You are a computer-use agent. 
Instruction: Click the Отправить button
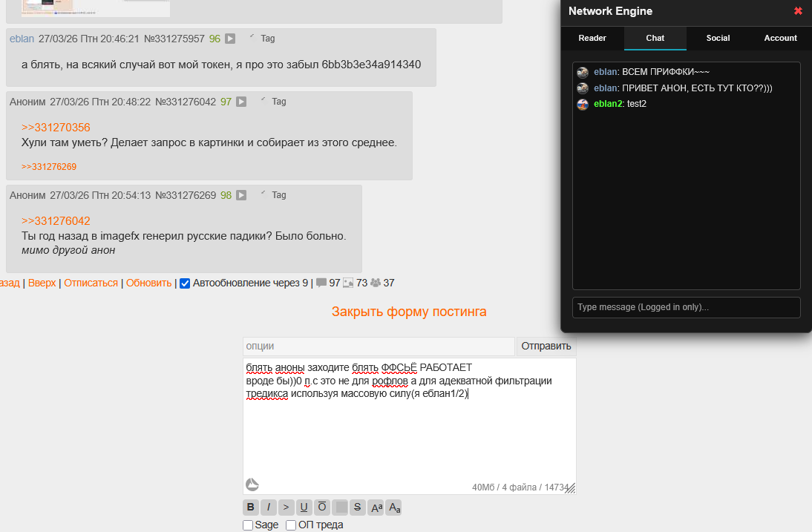pyautogui.click(x=546, y=347)
